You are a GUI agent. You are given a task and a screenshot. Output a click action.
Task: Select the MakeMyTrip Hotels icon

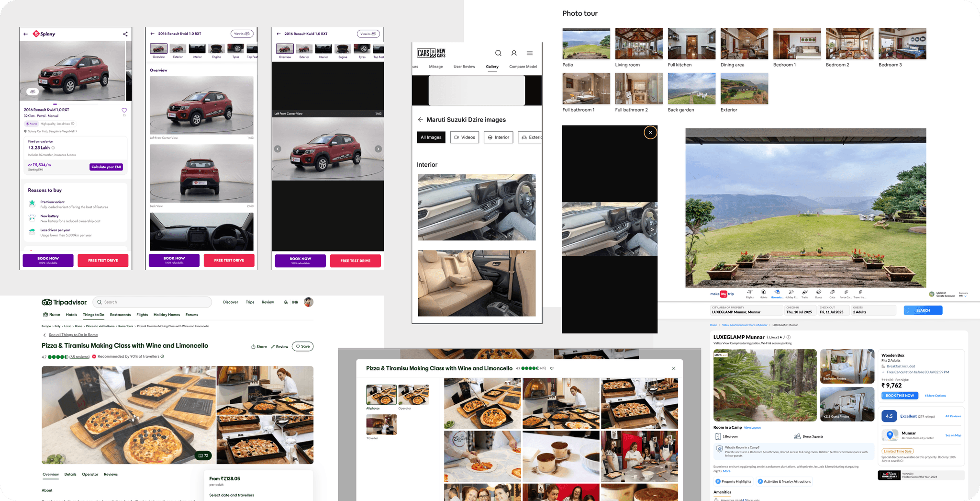(x=763, y=294)
